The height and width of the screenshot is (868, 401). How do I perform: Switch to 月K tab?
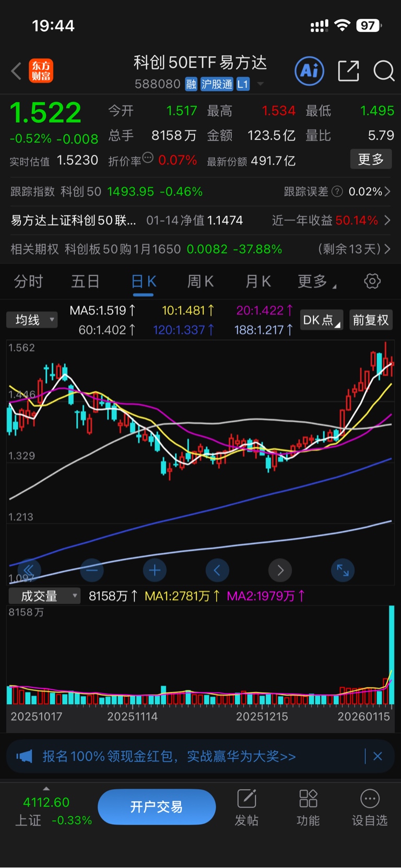coord(258,282)
